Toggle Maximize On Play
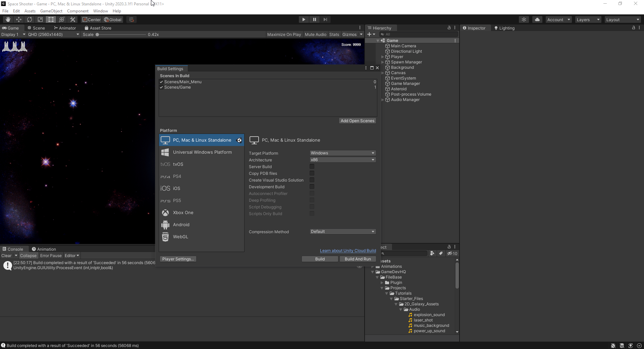Image resolution: width=644 pixels, height=349 pixels. (284, 34)
